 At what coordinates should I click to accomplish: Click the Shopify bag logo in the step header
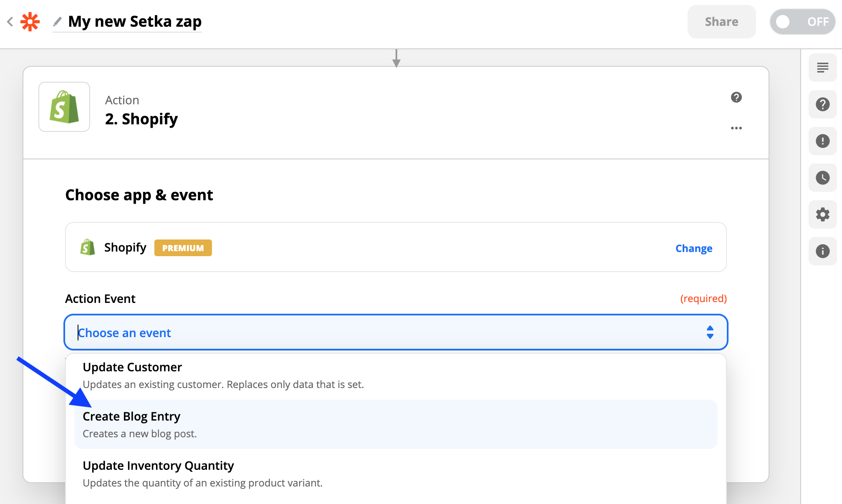[64, 107]
